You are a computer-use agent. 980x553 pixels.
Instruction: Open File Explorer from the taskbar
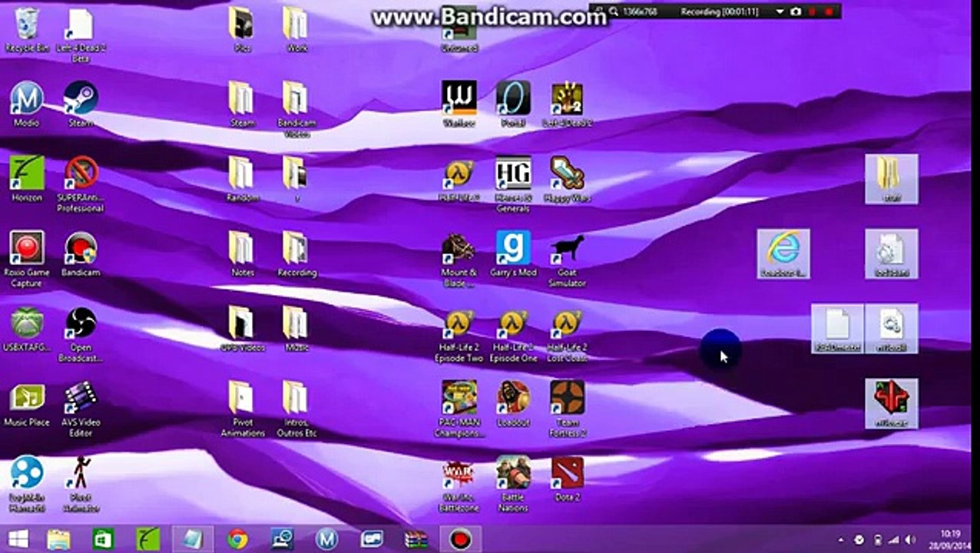[59, 539]
